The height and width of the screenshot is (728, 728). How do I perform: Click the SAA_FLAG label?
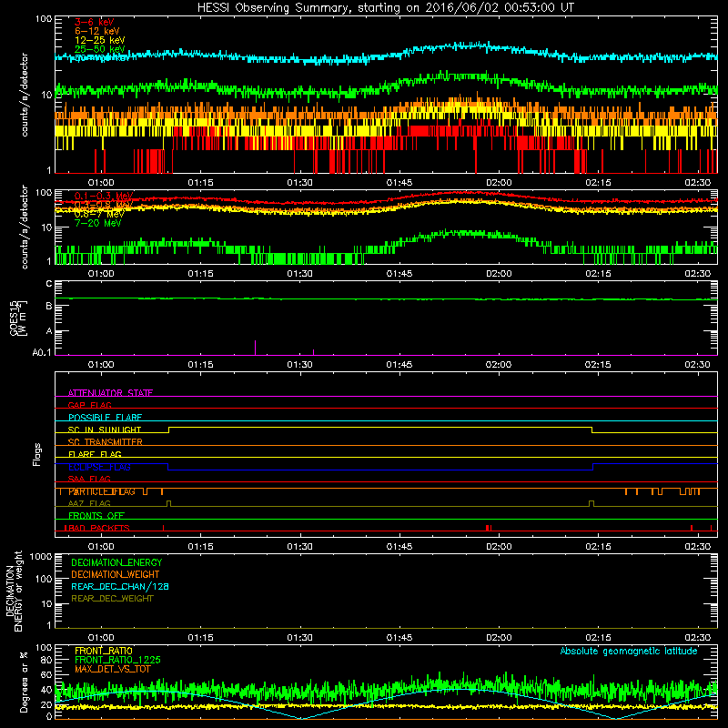(89, 479)
